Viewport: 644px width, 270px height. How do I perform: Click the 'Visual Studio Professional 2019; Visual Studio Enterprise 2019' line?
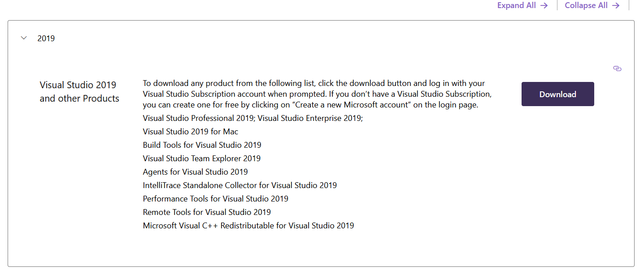point(252,118)
